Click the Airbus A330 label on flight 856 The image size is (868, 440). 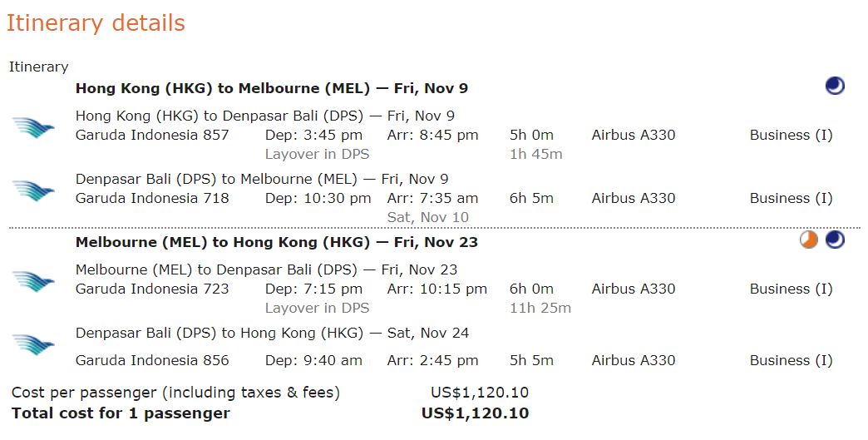coord(634,360)
